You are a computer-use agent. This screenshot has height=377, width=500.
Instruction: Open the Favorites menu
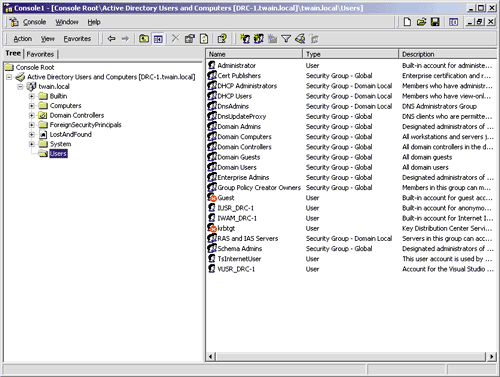[77, 39]
